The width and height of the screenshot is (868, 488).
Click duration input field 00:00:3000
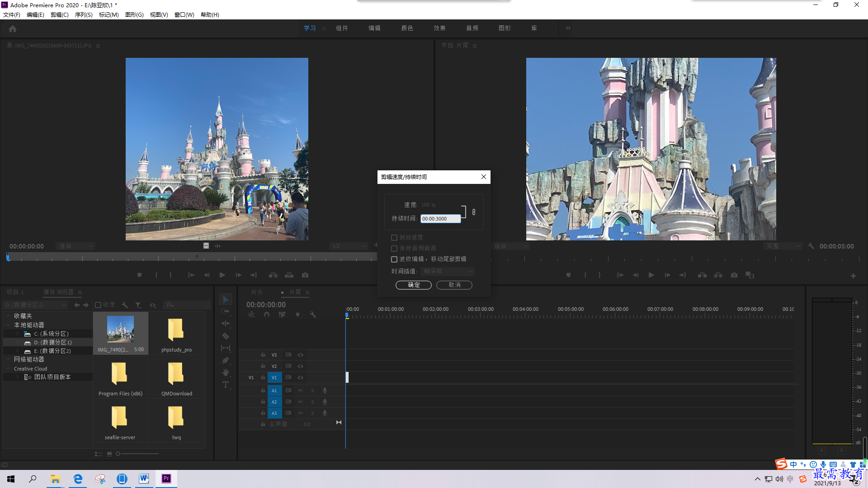(440, 219)
